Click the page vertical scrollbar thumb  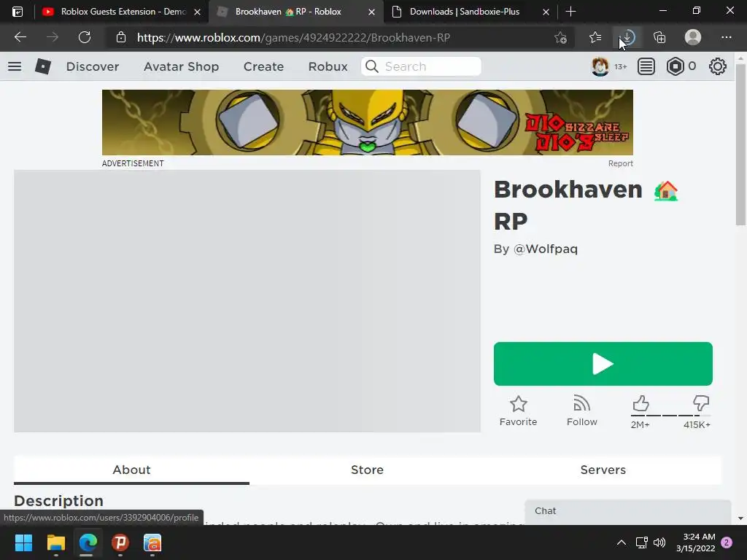[x=740, y=144]
